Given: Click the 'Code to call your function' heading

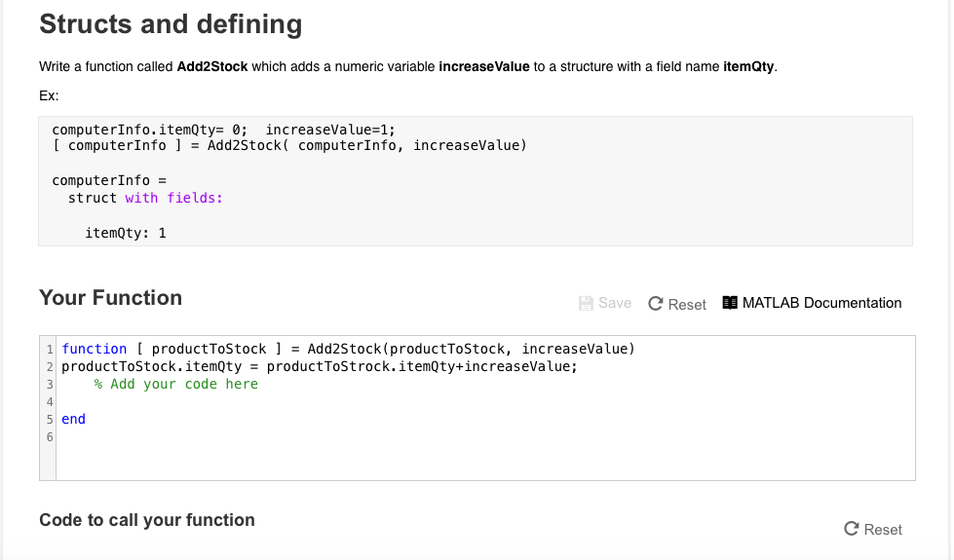Looking at the screenshot, I should click(x=147, y=520).
